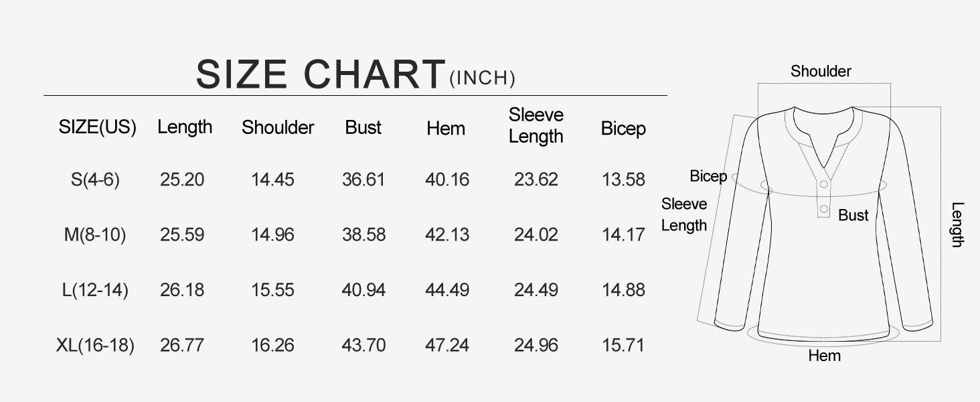Click the SIZE CHART title text
This screenshot has height=402, width=980.
(x=320, y=74)
